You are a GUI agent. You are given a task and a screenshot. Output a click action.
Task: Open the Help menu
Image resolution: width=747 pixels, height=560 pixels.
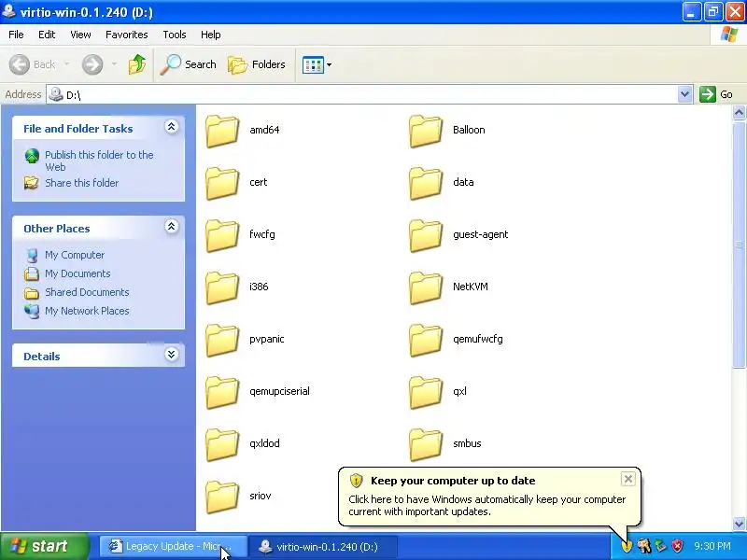211,35
